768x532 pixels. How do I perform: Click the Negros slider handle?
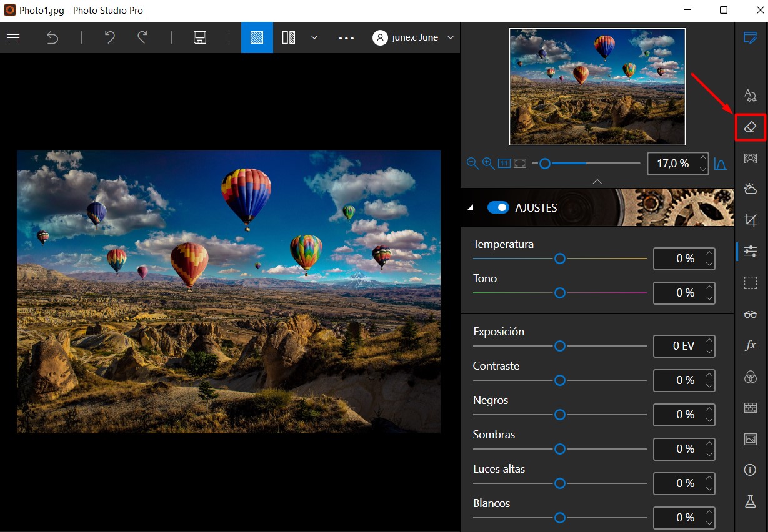(560, 415)
